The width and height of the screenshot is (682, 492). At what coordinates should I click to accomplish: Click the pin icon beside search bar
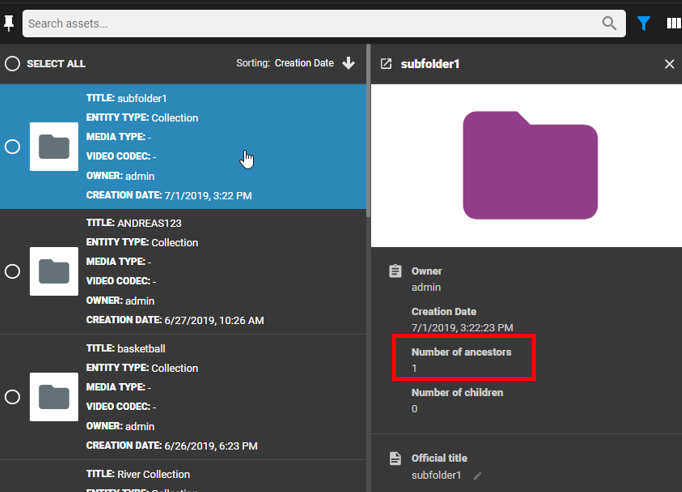(9, 23)
